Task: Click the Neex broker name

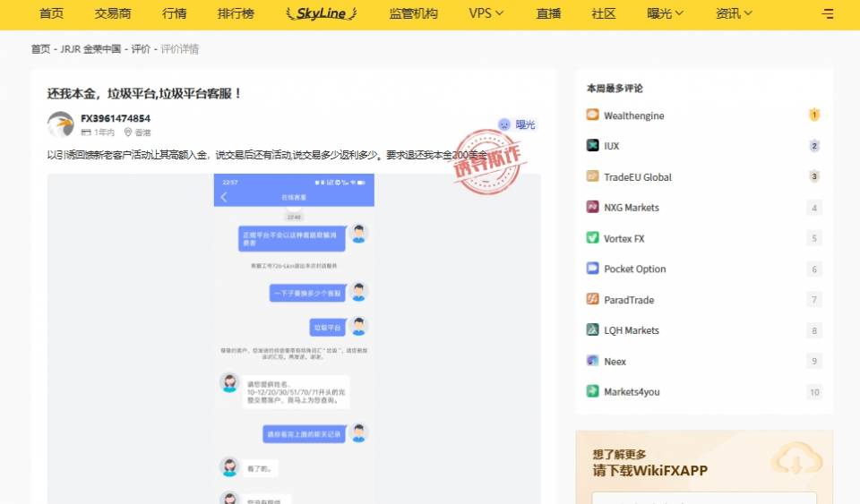Action: pyautogui.click(x=615, y=361)
